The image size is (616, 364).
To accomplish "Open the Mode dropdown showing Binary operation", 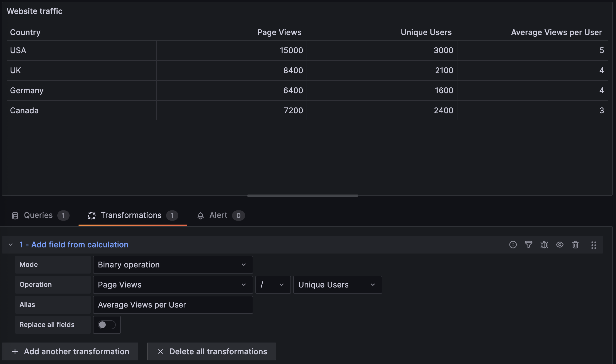I will (173, 265).
